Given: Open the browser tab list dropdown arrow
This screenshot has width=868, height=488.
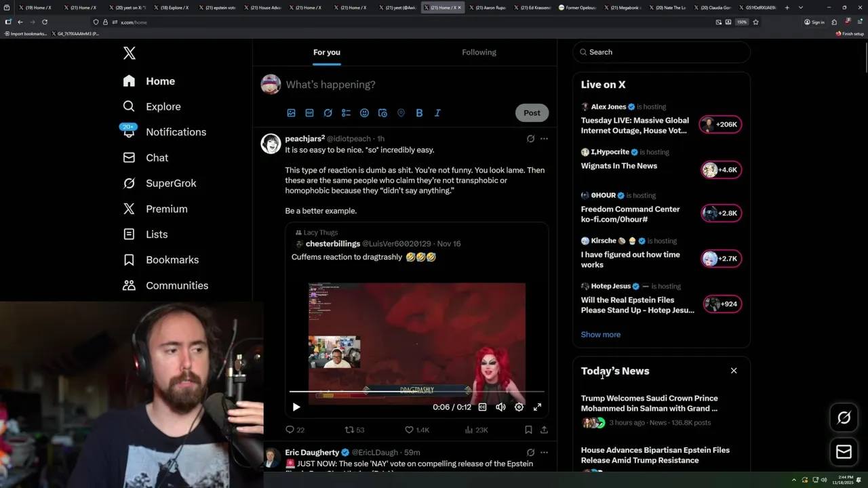Looking at the screenshot, I should point(801,7).
